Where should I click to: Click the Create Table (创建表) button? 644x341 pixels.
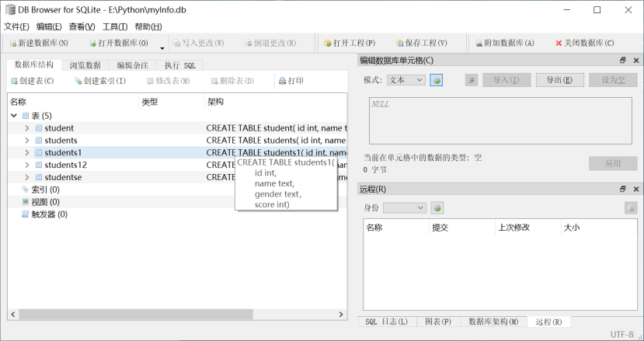coord(33,81)
